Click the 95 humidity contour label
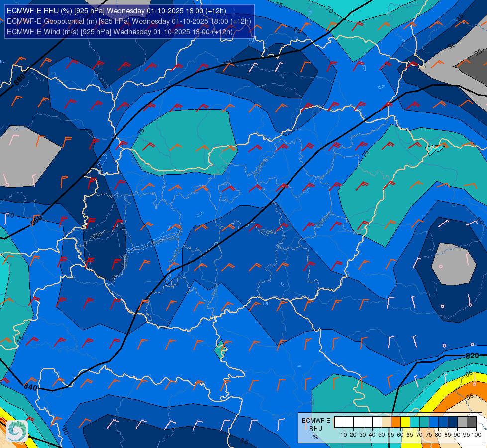The width and height of the screenshot is (487, 448). [x=478, y=52]
